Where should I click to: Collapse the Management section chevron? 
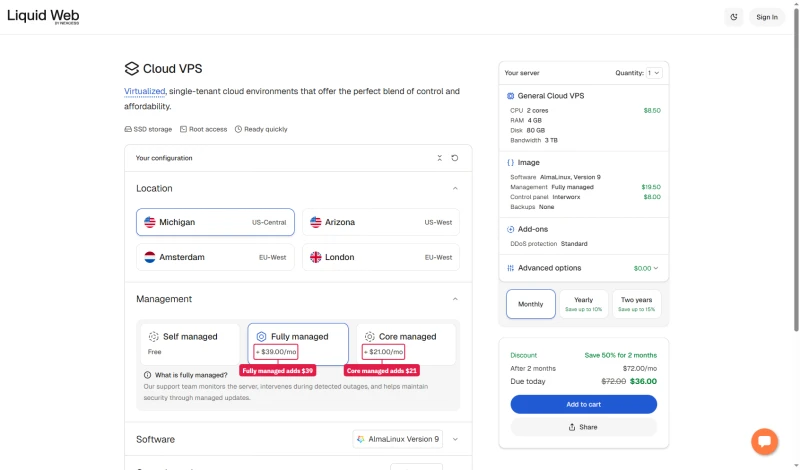pyautogui.click(x=455, y=299)
